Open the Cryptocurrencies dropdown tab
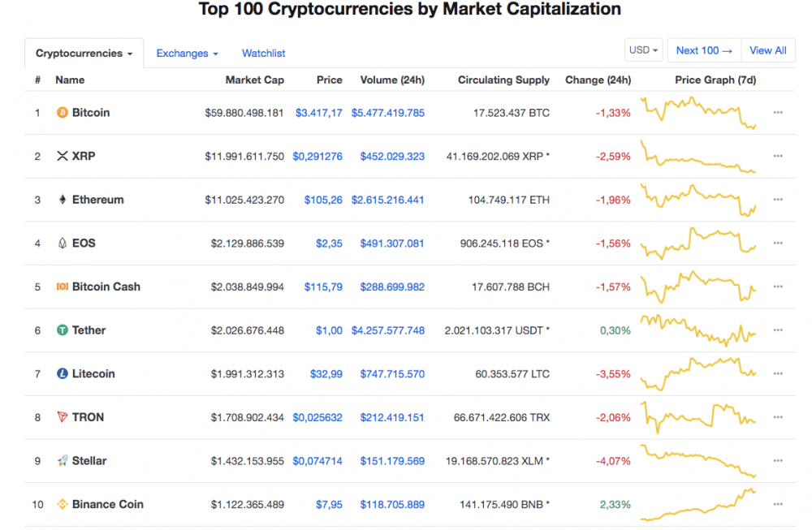812x530 pixels. click(x=84, y=54)
